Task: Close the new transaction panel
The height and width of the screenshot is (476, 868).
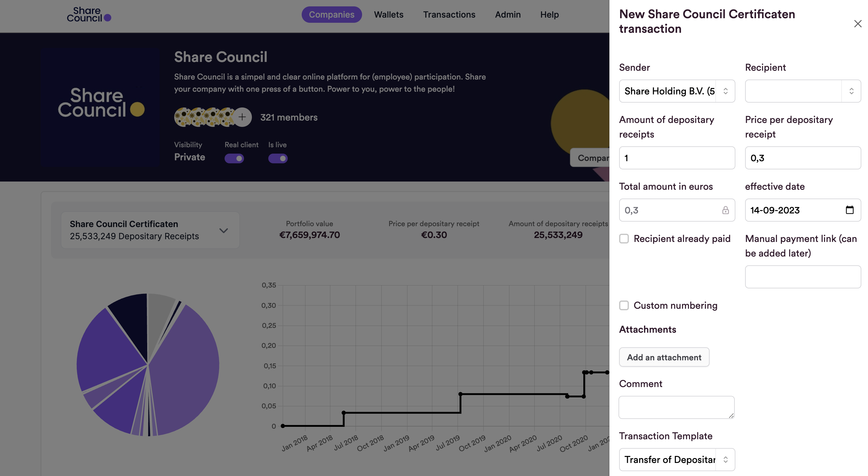Action: click(x=858, y=24)
